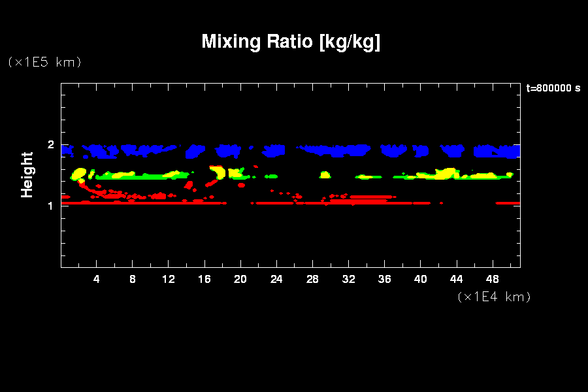Image resolution: width=588 pixels, height=392 pixels.
Task: Click the "(×1E5 km)" unit label
Action: (44, 62)
